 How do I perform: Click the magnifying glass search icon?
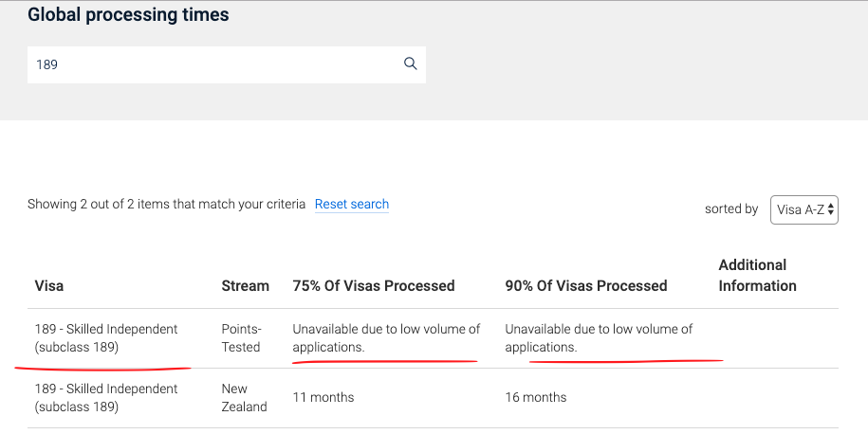point(410,63)
